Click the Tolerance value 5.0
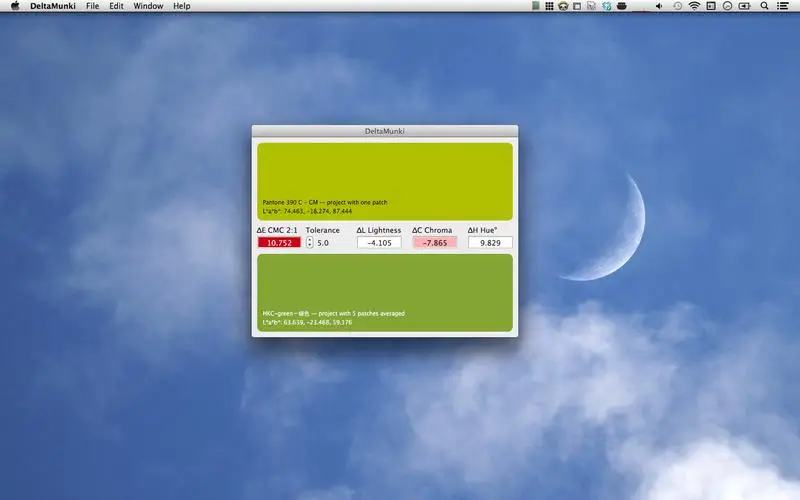Viewport: 800px width, 500px height. pyautogui.click(x=323, y=243)
